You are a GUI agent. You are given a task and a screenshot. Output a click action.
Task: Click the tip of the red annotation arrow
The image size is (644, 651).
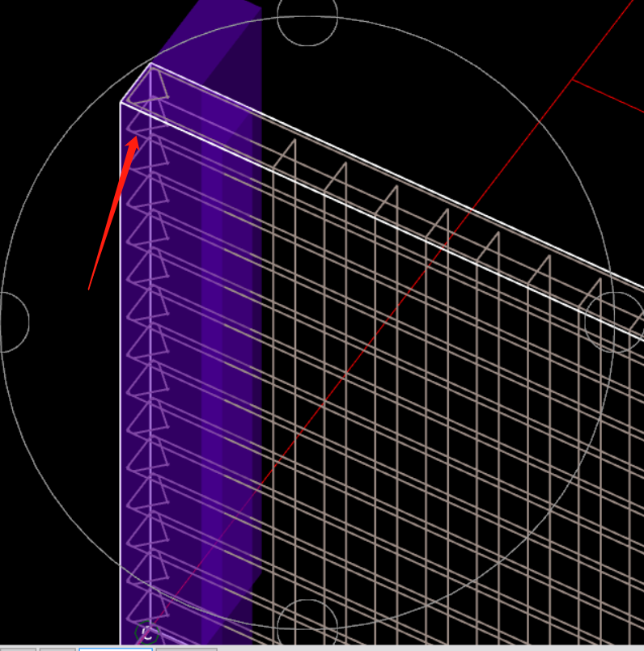point(138,137)
